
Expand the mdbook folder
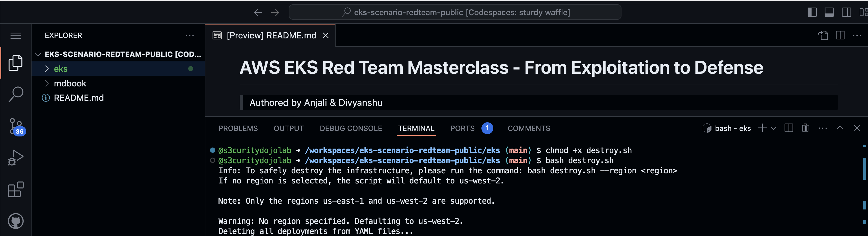pyautogui.click(x=70, y=83)
